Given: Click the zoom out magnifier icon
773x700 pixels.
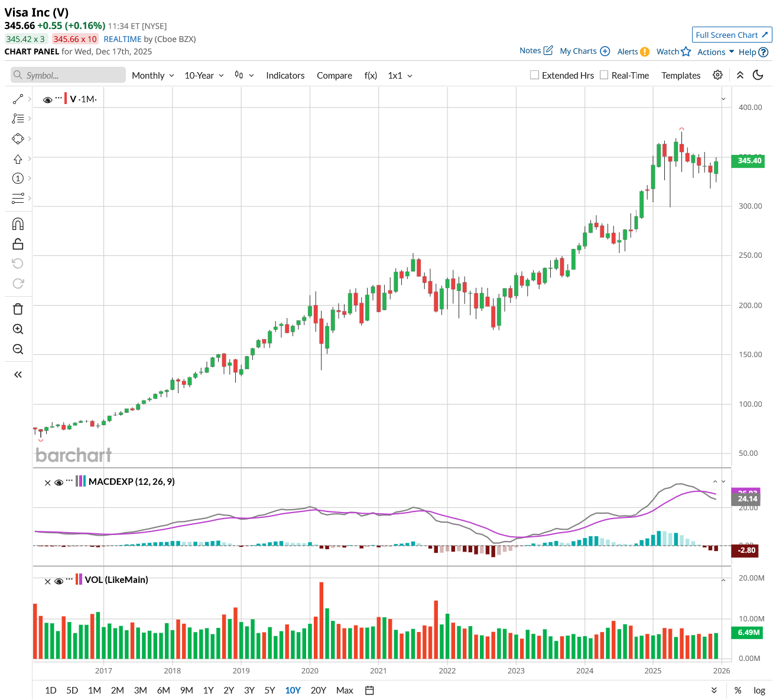Looking at the screenshot, I should coord(18,349).
